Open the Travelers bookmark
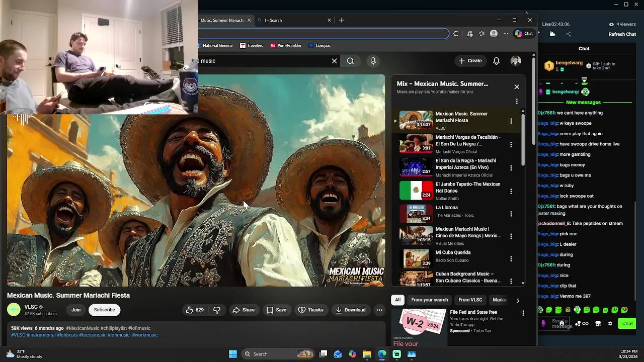Viewport: 644px width, 362px height. (252, 45)
